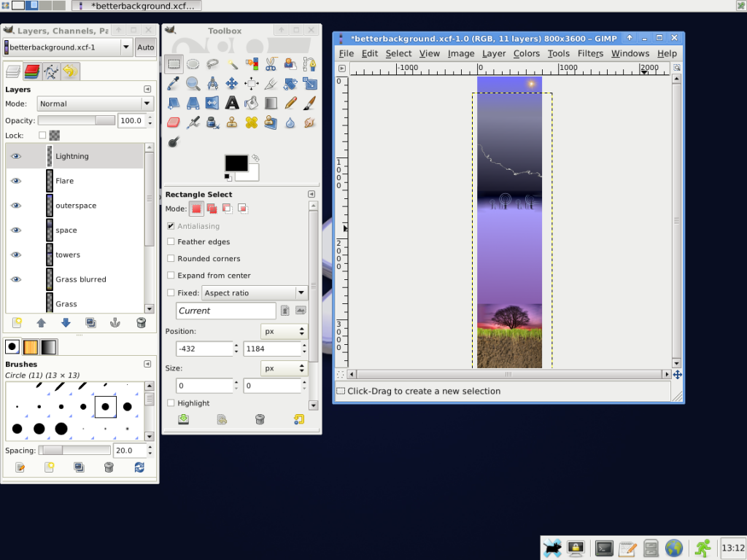Select the Text tool
This screenshot has width=747, height=560.
(232, 103)
